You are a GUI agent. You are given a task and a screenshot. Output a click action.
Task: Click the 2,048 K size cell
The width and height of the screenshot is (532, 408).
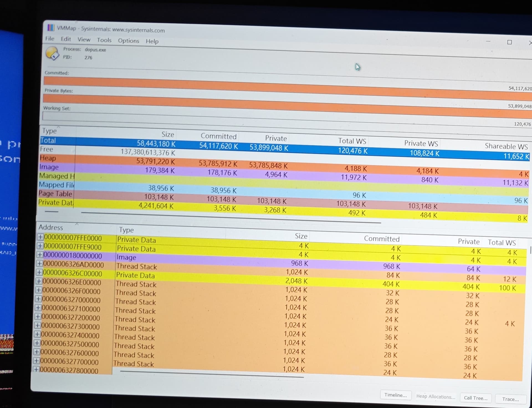[296, 281]
